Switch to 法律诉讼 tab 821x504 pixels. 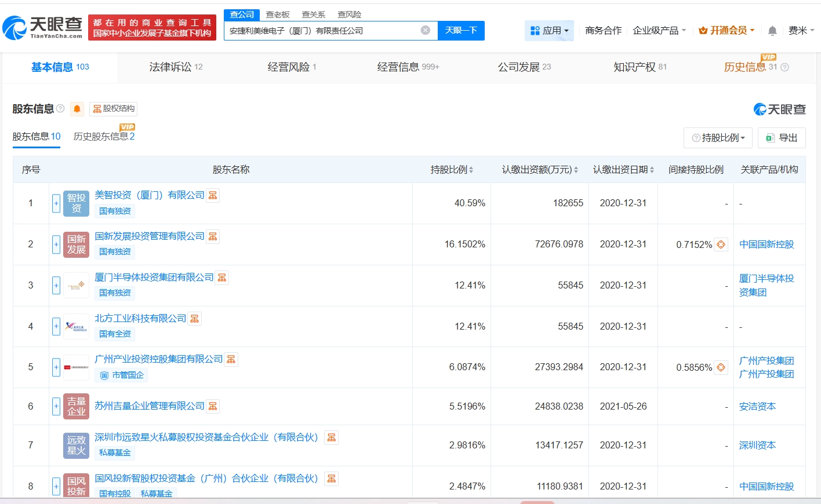pyautogui.click(x=176, y=67)
